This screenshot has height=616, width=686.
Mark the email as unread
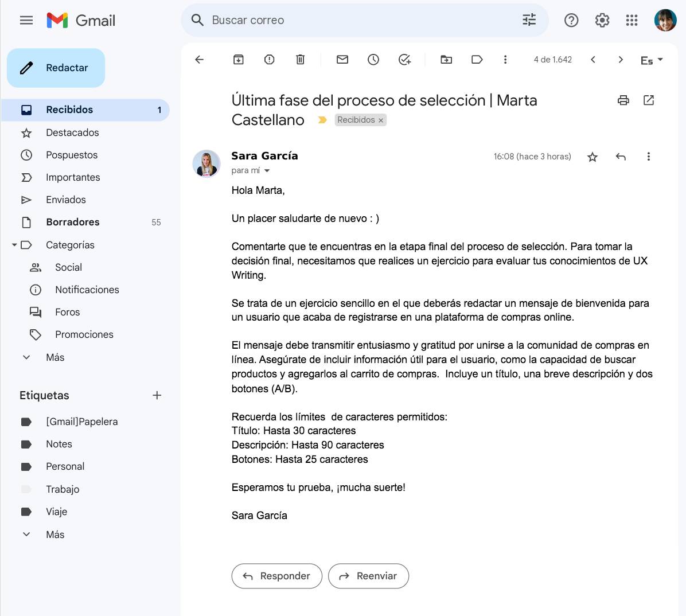point(342,59)
